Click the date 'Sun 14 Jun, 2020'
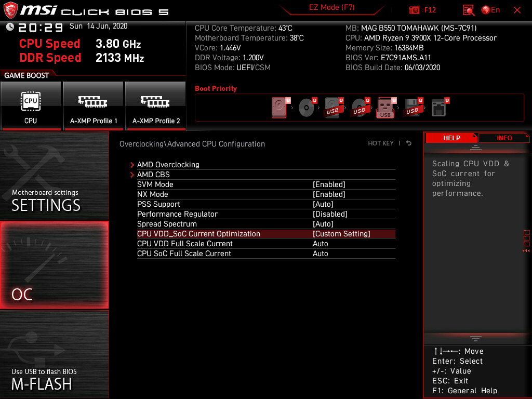Screen dimensions: 532x399 click(x=98, y=26)
